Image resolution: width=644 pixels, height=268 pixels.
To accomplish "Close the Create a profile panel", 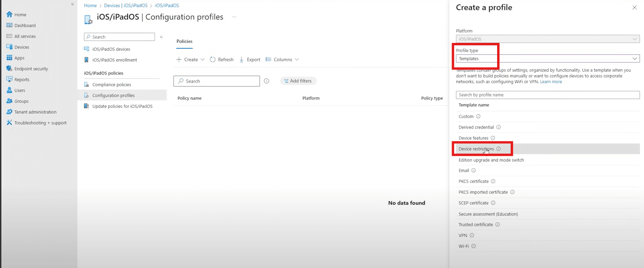I will click(x=635, y=7).
